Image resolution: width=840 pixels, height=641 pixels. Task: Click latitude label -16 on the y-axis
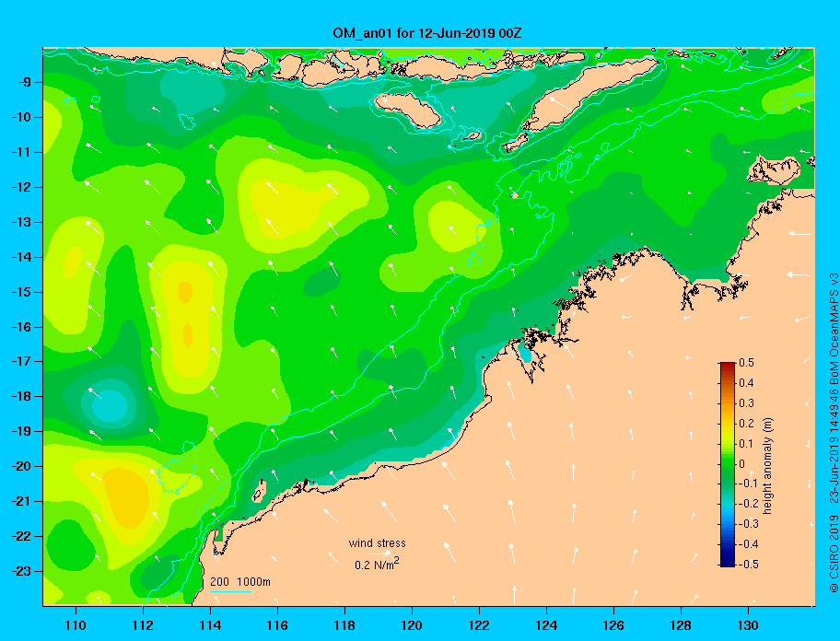23,327
